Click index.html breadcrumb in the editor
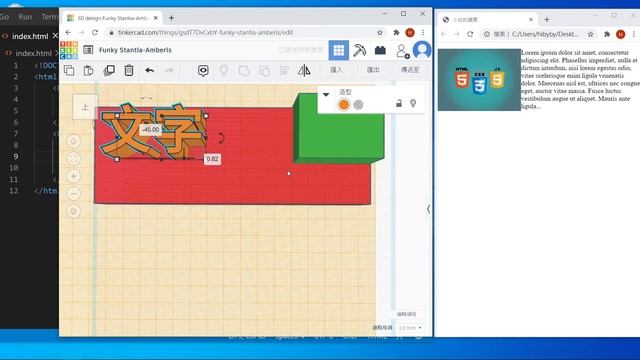Screen dimensions: 640x360 [x=33, y=53]
